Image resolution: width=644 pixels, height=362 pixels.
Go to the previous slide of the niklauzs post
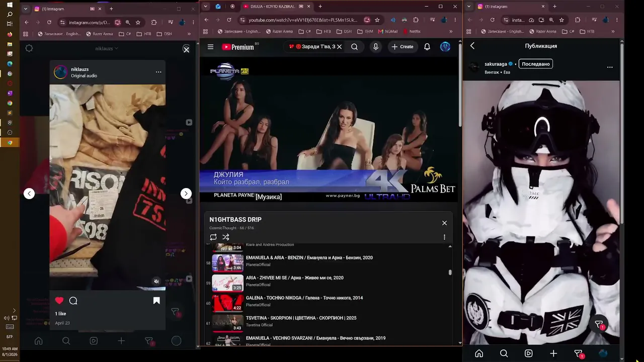[x=29, y=194]
